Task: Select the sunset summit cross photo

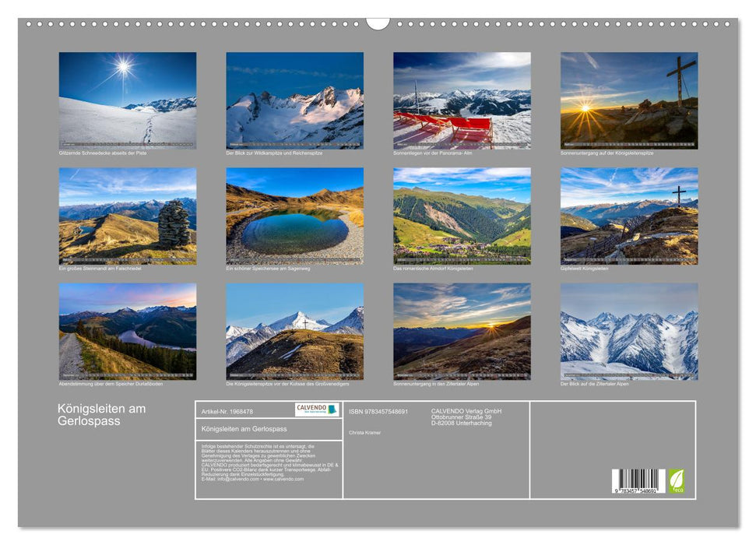Action: [629, 100]
